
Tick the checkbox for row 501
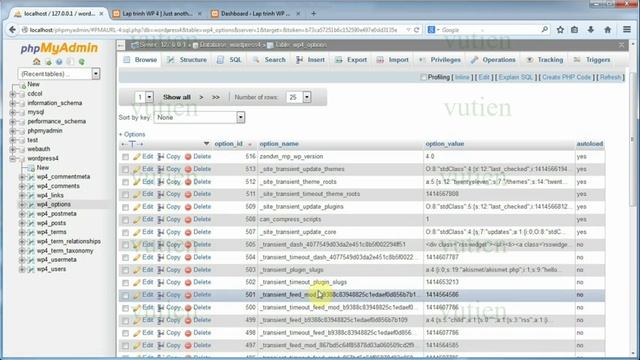tap(125, 296)
